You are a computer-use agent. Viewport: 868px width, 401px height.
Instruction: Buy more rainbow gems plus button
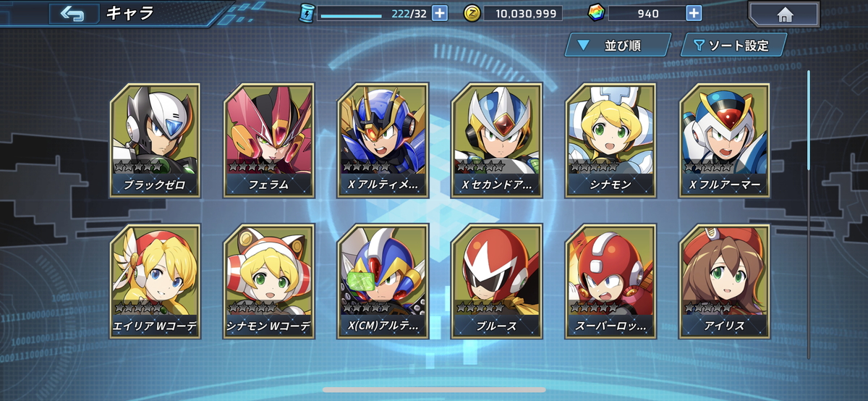tap(693, 13)
